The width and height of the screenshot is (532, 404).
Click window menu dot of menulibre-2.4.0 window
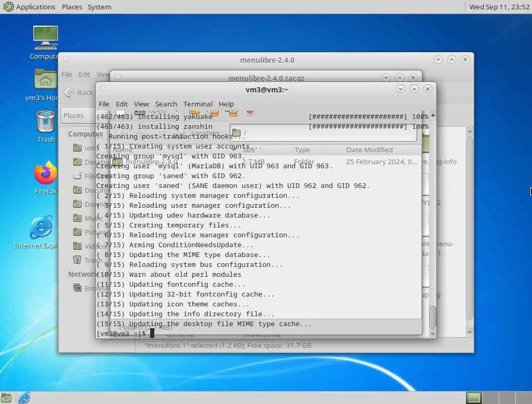(66, 59)
